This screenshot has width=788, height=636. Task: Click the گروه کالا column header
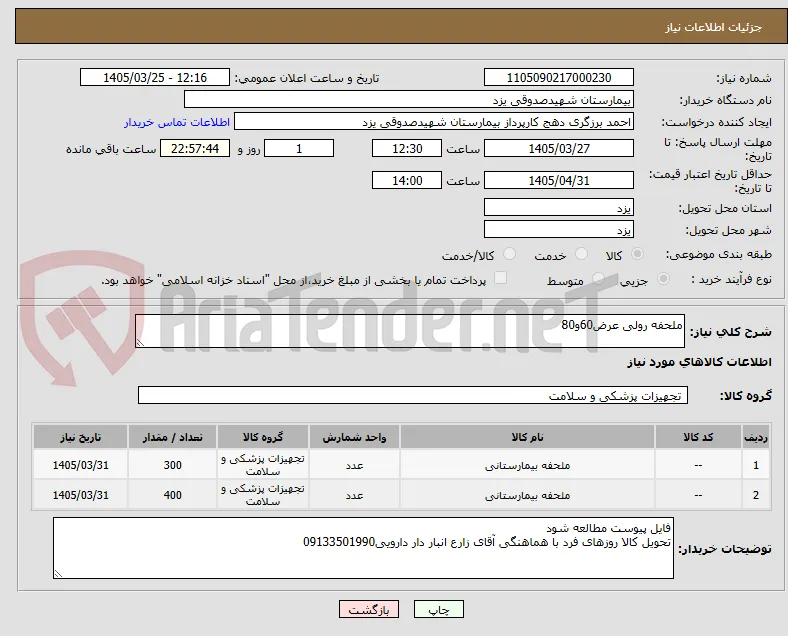[x=263, y=437]
